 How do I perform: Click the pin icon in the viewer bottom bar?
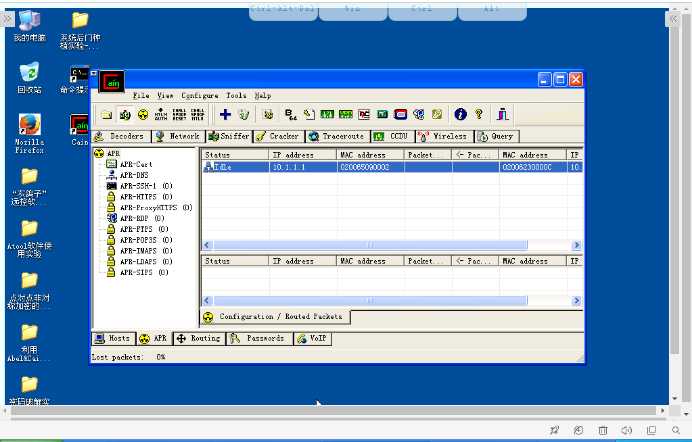pos(554,430)
